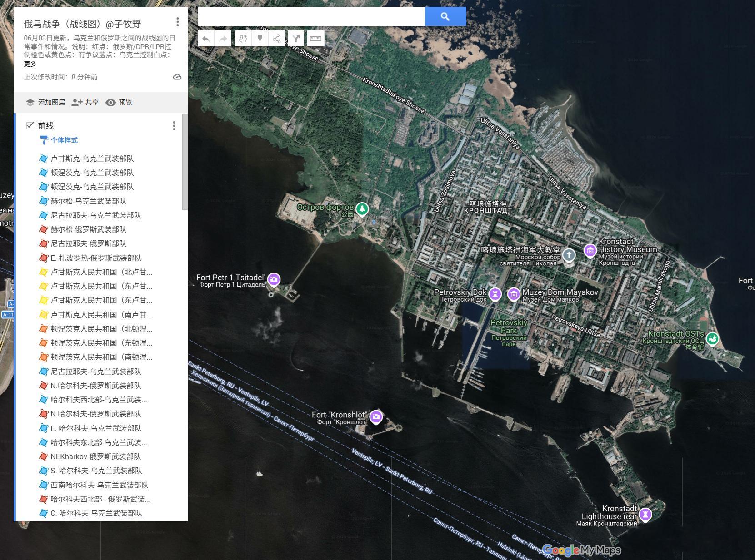Open the 前线 layer options menu

coord(174,126)
